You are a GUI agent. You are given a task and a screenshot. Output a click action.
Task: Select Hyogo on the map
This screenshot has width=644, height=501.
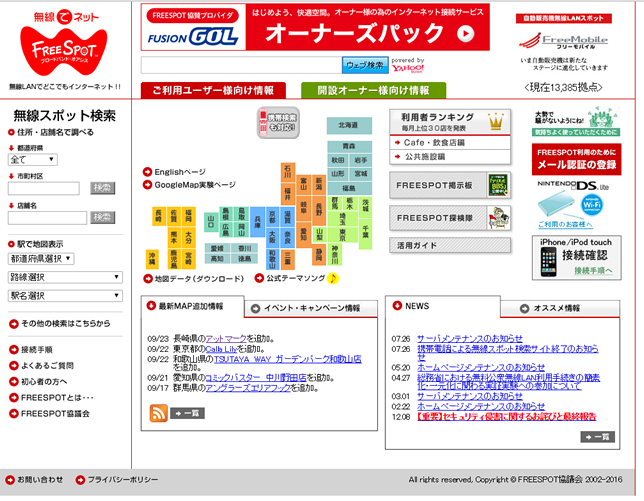click(257, 222)
